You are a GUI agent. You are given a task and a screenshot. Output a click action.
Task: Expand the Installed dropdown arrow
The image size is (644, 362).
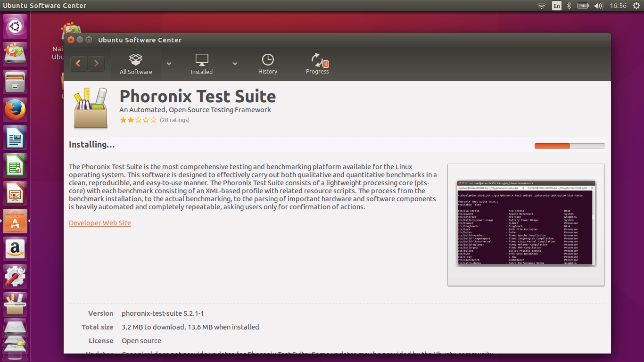click(x=235, y=64)
